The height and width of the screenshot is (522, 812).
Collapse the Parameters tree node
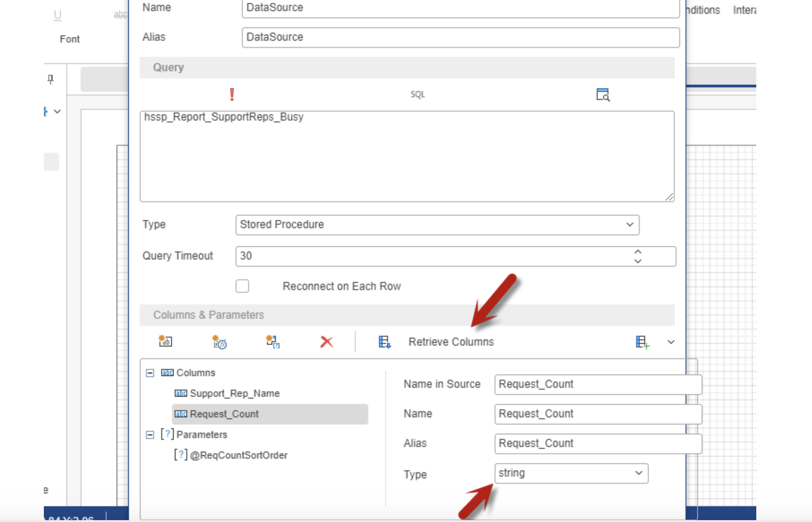click(x=150, y=435)
